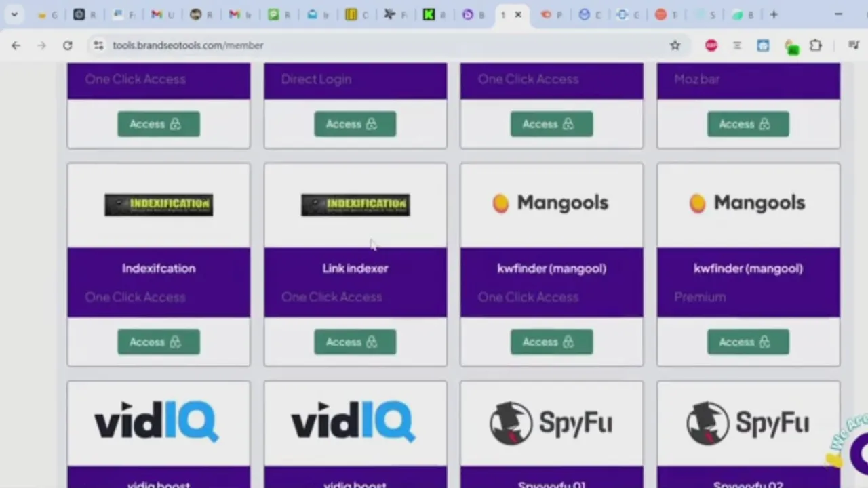Go back to the previous page
This screenshot has height=488, width=868.
pos(16,45)
